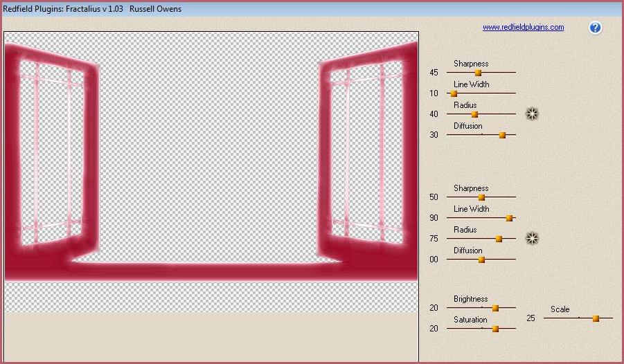
Task: Click the lower Sharpness slider handle
Action: coord(481,197)
